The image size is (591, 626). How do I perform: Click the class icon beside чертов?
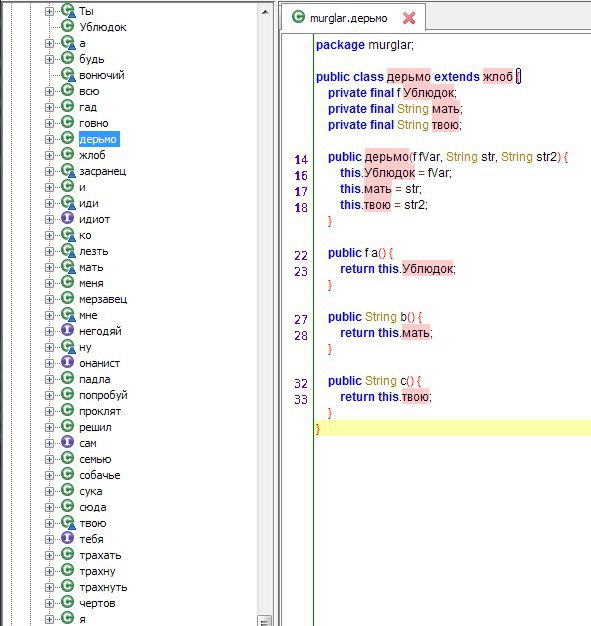point(67,602)
